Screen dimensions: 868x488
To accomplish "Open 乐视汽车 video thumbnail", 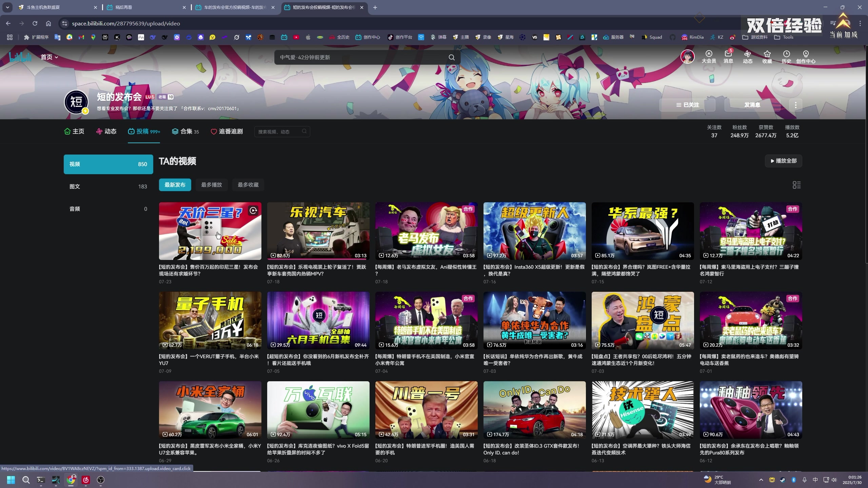I will click(318, 231).
